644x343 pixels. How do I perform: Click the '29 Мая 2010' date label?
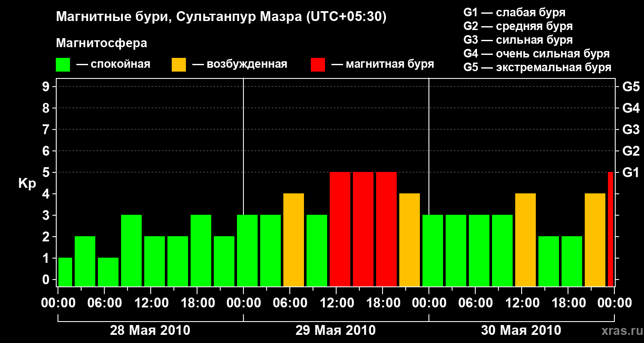(x=336, y=330)
